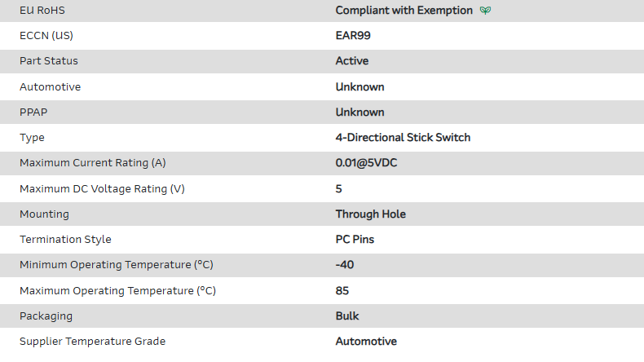Click the Maximum Current Rating (A) label
644x362 pixels.
coord(92,163)
